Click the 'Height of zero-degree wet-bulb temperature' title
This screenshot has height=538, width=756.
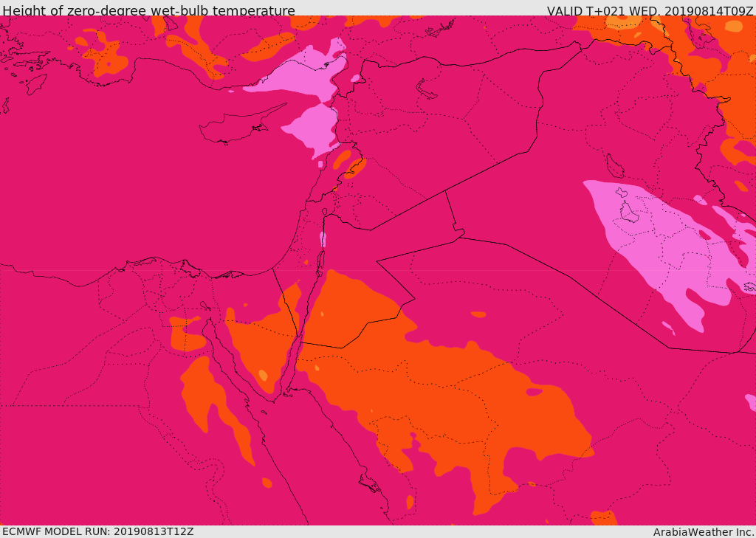click(x=148, y=10)
